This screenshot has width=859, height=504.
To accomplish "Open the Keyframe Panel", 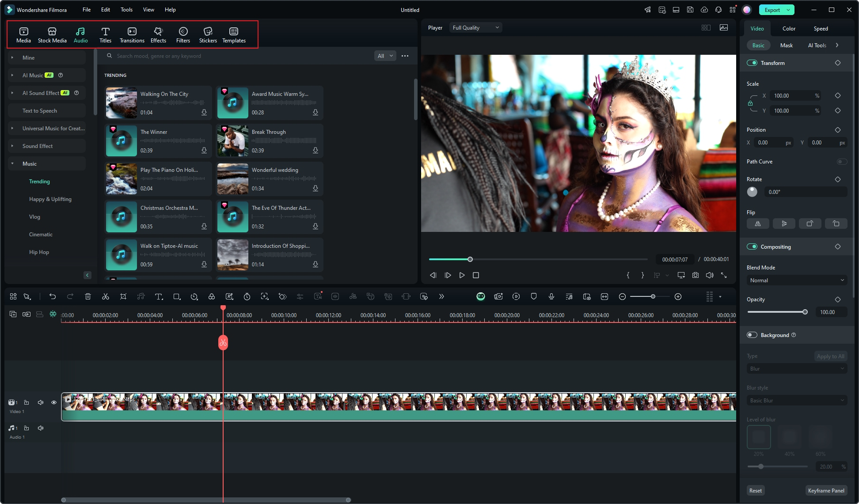I will pyautogui.click(x=826, y=490).
